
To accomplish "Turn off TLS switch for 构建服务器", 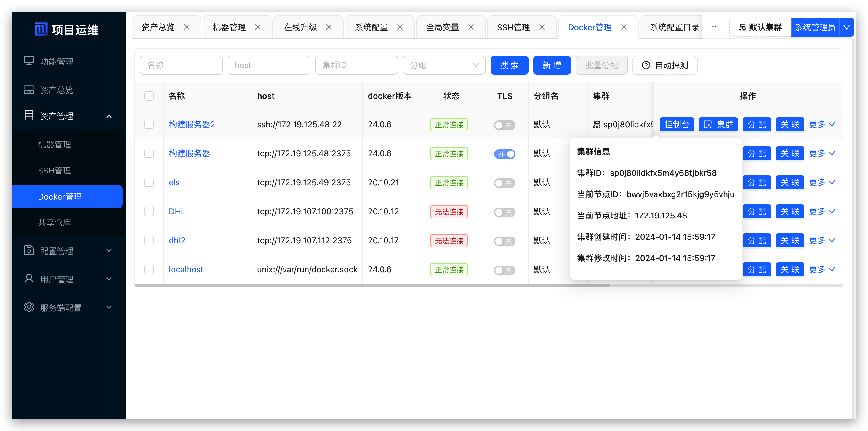I will pos(505,154).
